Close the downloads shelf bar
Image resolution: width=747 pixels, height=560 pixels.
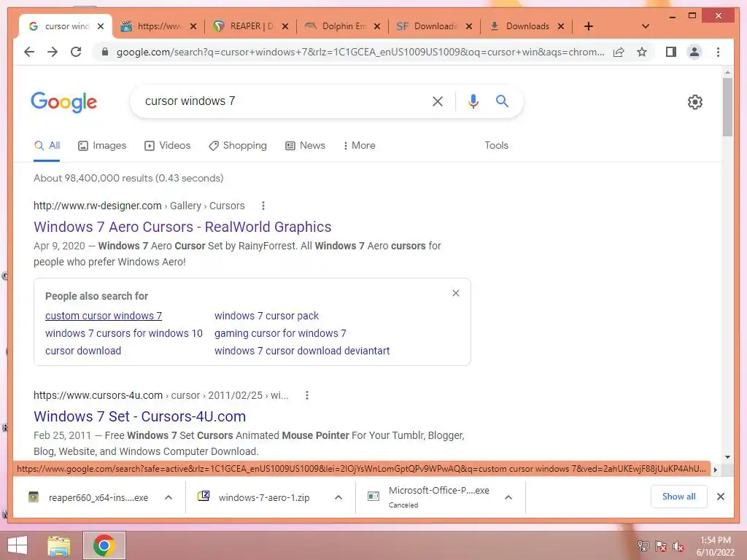[720, 497]
